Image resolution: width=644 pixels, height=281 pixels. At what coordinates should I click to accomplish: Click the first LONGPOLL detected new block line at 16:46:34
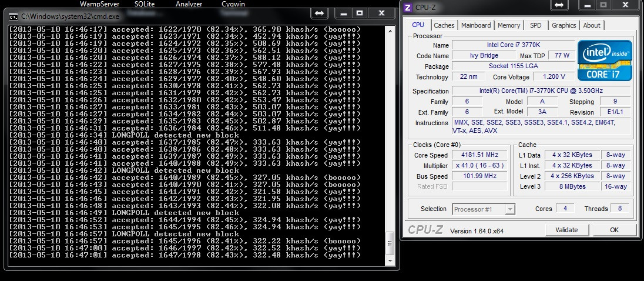tap(123, 135)
